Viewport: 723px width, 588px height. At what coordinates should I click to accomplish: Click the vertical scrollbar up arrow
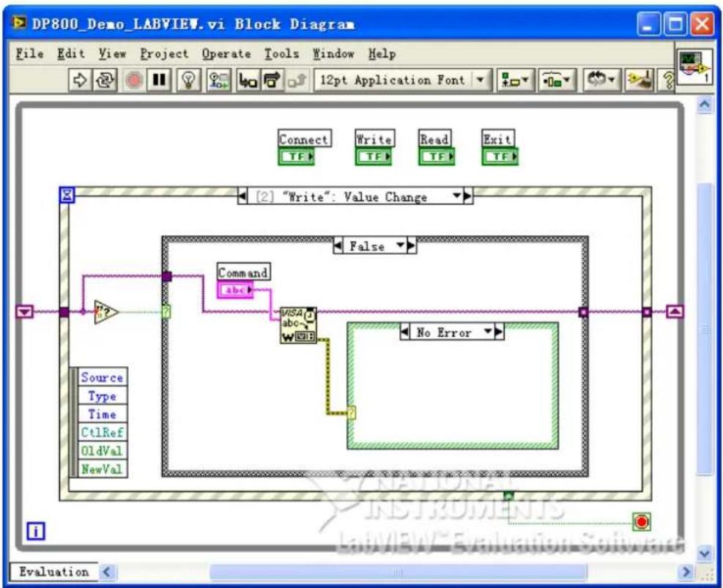click(705, 105)
